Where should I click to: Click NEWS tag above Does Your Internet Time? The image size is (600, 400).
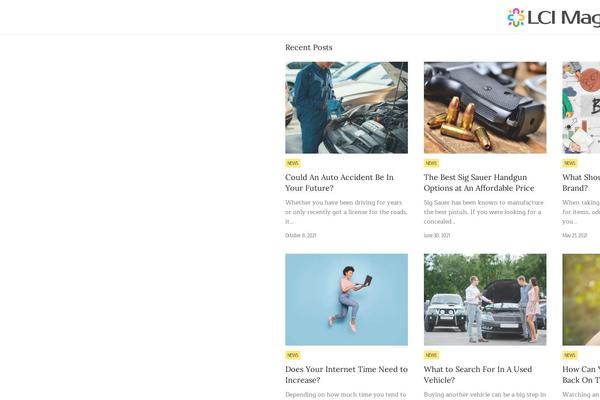click(293, 355)
